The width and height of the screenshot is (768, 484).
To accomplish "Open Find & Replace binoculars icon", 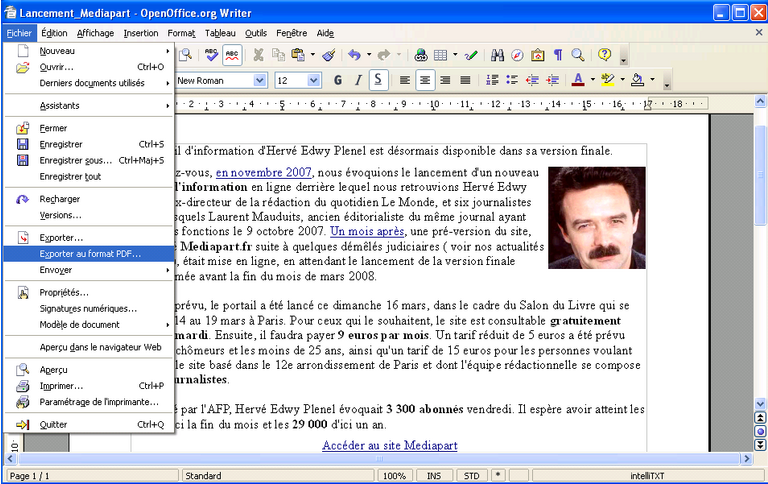I will (x=497, y=55).
